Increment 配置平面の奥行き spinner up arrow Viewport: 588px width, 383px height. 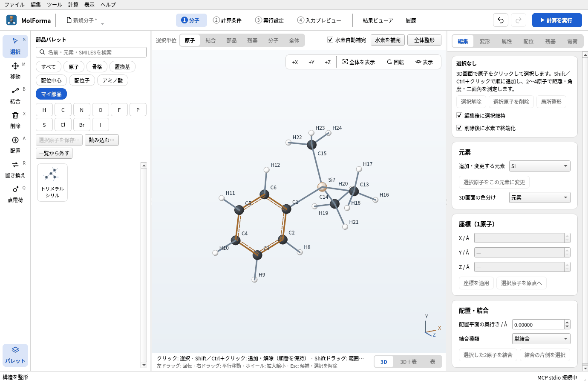pyautogui.click(x=567, y=322)
